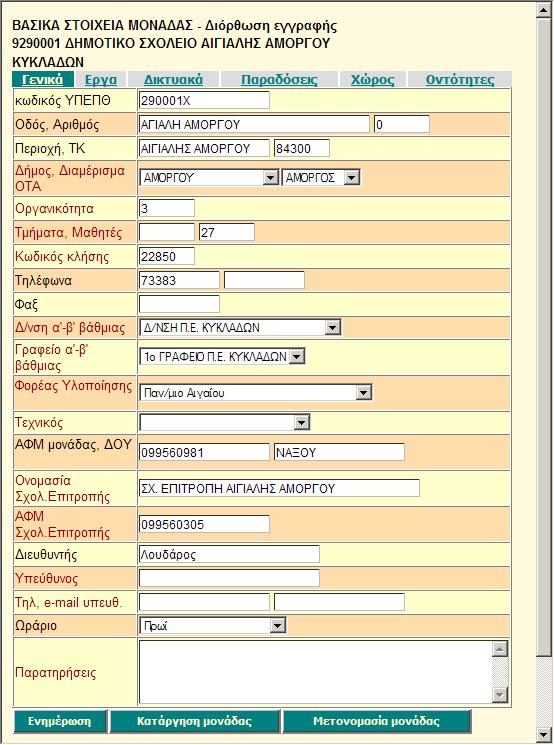Switch to the Γενικά tab
The width and height of the screenshot is (554, 745).
pos(43,79)
